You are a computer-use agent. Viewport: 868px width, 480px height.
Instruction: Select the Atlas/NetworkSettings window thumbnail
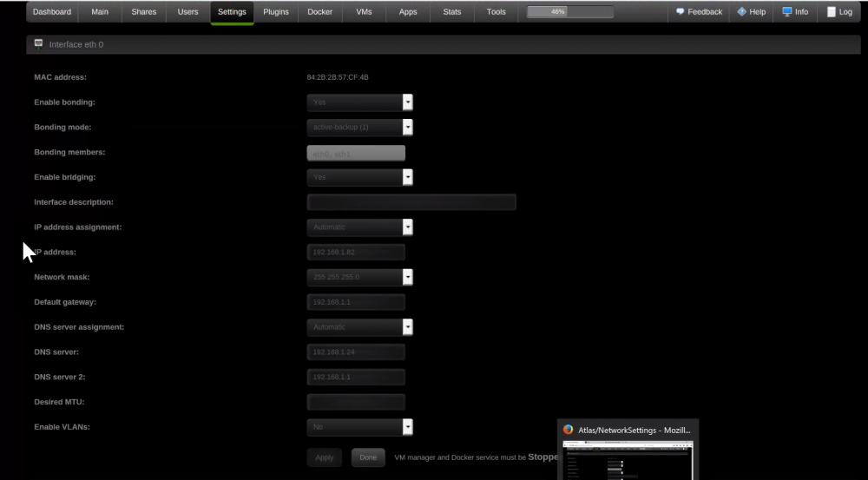coord(628,460)
